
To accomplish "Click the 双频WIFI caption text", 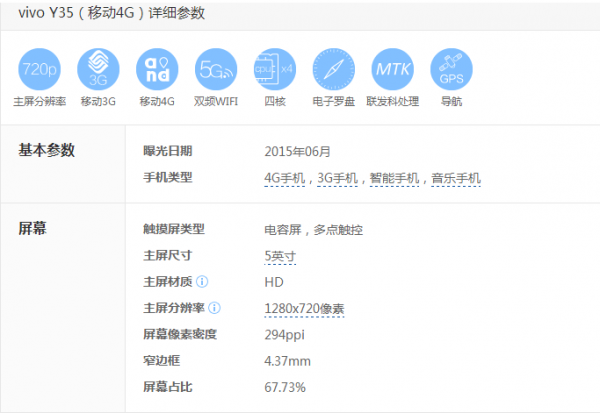I will 216,101.
